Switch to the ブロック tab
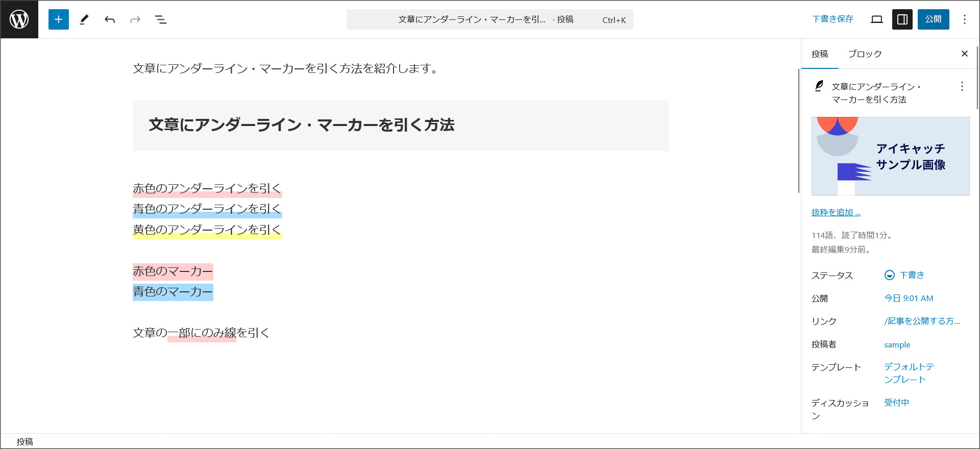The height and width of the screenshot is (449, 980). coord(865,54)
